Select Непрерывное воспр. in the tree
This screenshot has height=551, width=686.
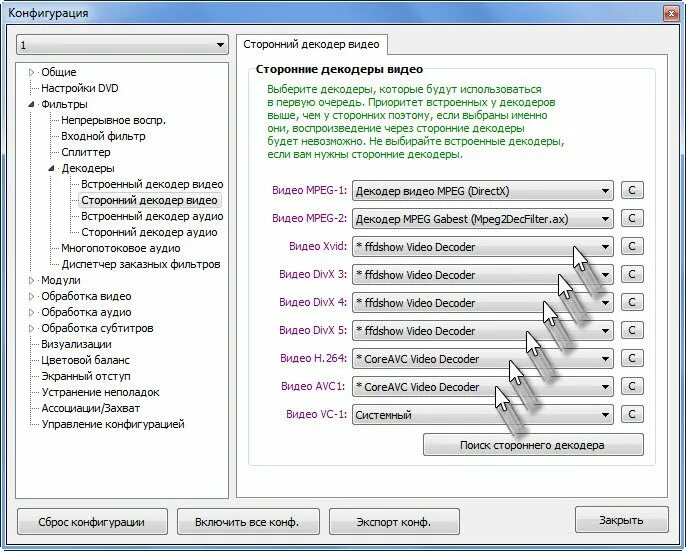(x=113, y=120)
